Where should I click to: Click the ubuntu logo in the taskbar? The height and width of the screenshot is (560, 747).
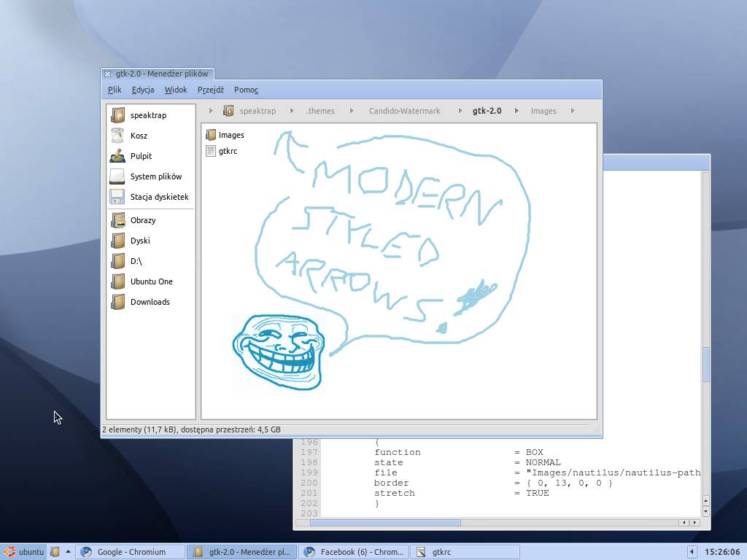9,552
